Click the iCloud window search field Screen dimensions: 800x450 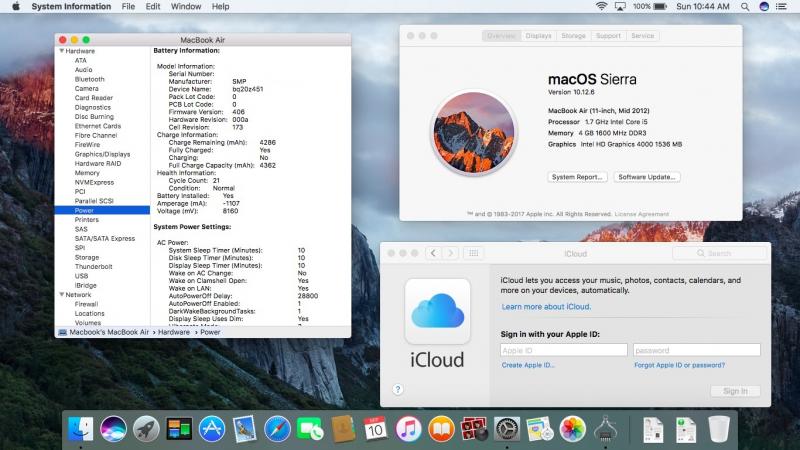[719, 253]
